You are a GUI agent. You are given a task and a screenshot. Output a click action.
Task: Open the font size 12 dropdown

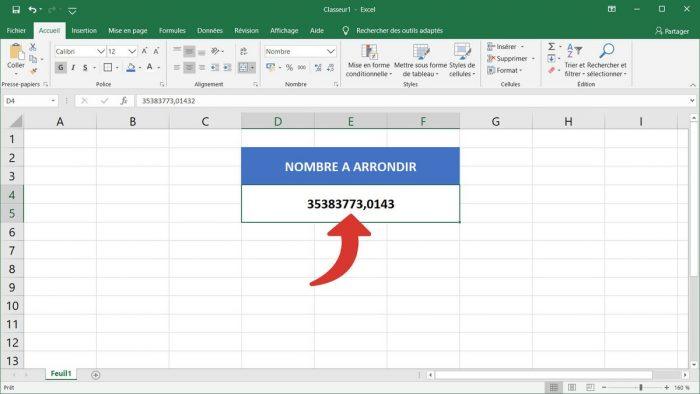tap(132, 51)
